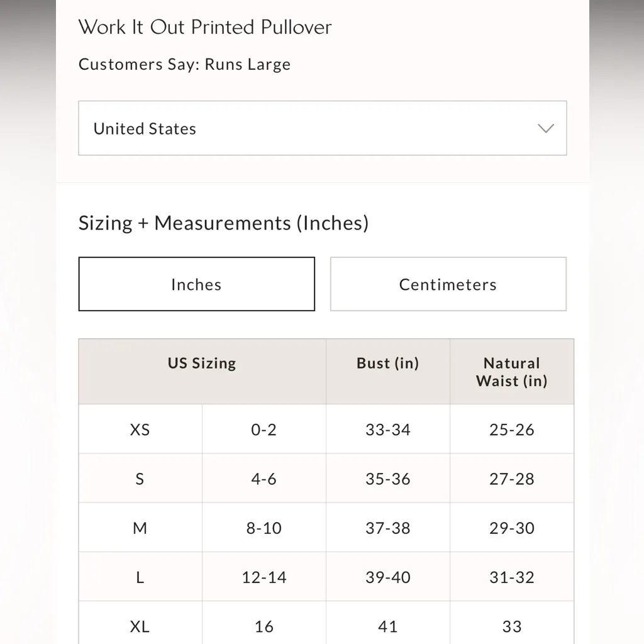Select the S size row label
This screenshot has width=644, height=644.
[140, 479]
